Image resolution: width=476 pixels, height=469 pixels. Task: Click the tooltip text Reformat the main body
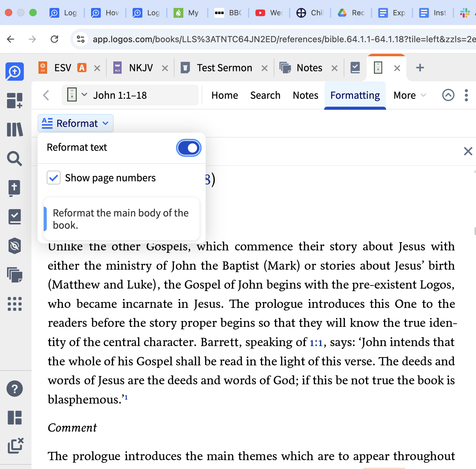[x=121, y=219]
